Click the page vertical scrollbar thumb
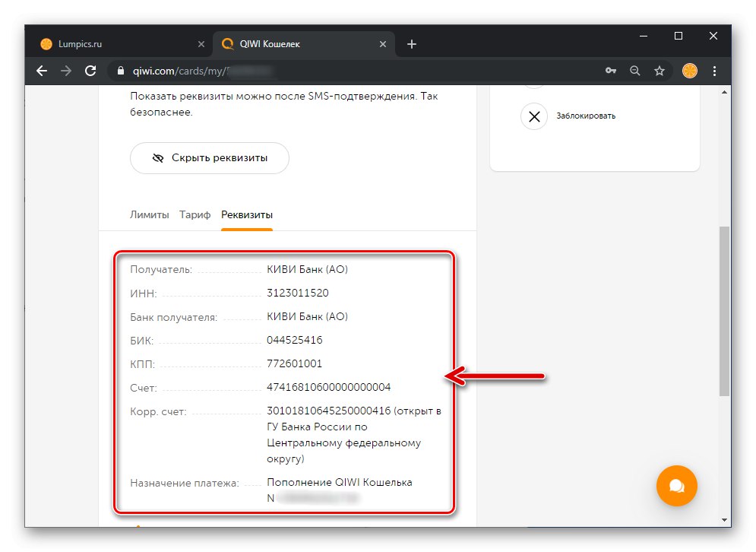Image resolution: width=756 pixels, height=552 pixels. tap(725, 310)
